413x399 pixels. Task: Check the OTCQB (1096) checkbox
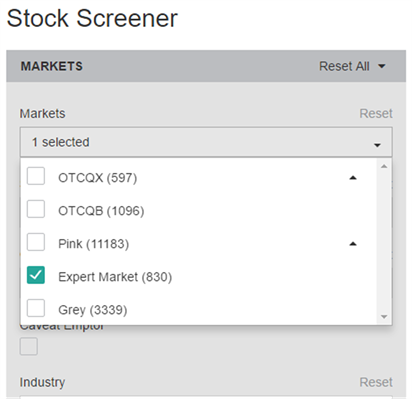click(36, 209)
